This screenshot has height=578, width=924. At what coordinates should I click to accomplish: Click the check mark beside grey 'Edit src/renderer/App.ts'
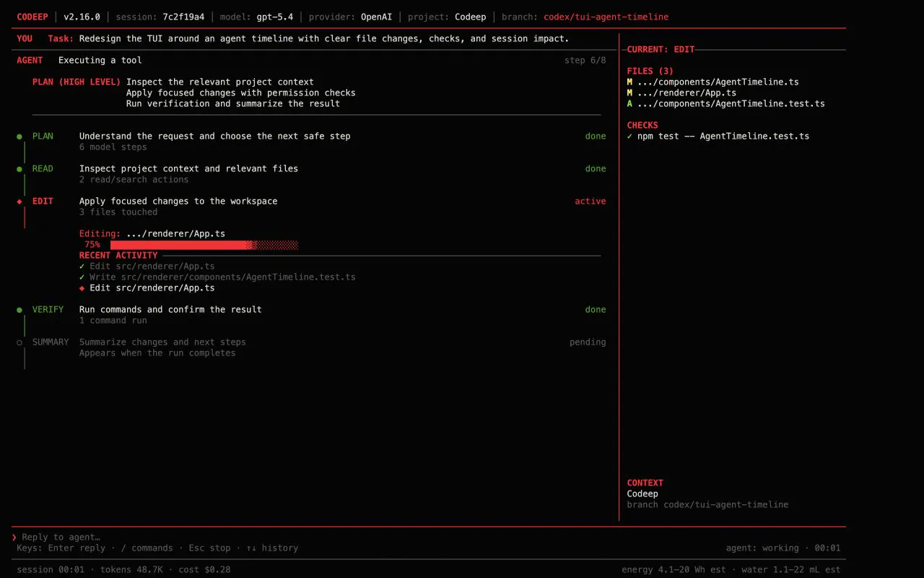click(82, 267)
